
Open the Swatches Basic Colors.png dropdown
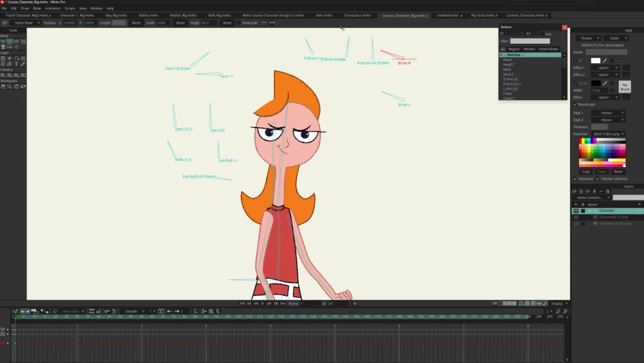(x=609, y=134)
